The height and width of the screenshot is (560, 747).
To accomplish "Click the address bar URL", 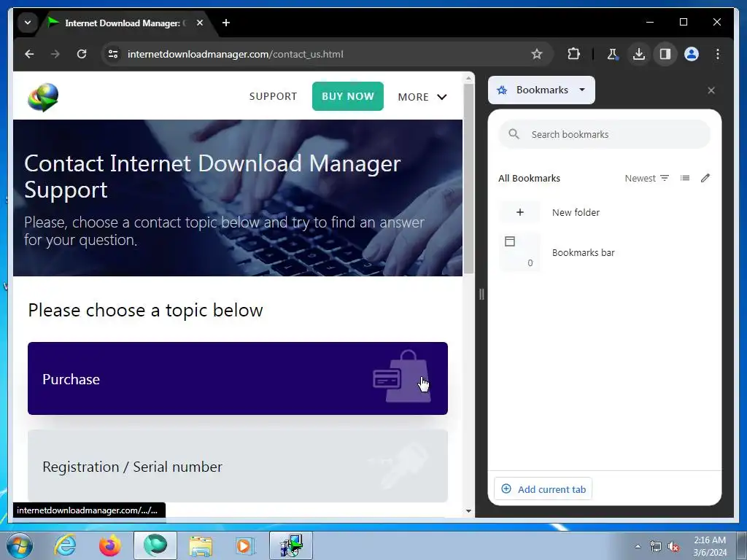I will 236,54.
